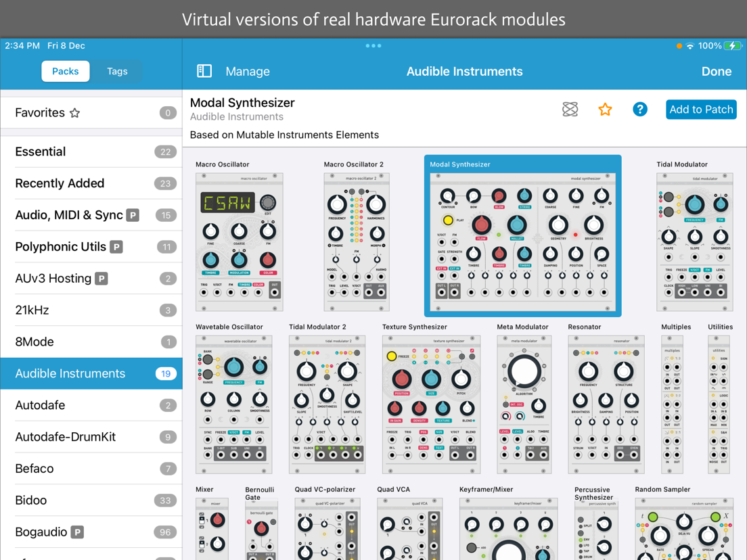Open the AUv3 Hosting pack

pos(91,279)
